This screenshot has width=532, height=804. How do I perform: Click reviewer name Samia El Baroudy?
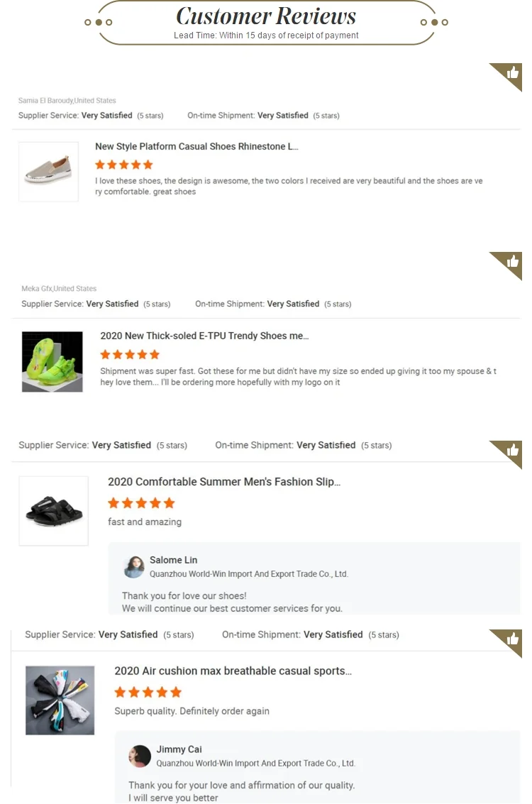coord(45,101)
